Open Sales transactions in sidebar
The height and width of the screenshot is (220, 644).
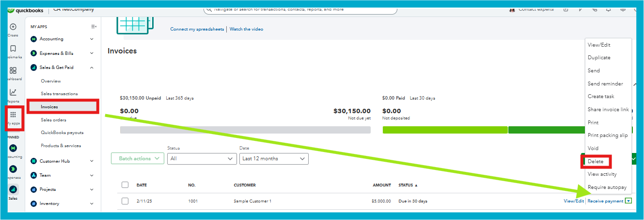coord(59,94)
